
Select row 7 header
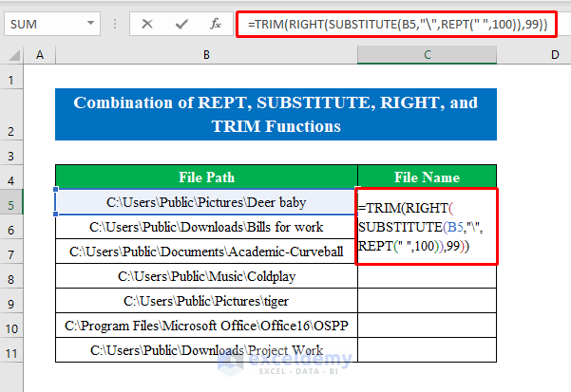11,252
